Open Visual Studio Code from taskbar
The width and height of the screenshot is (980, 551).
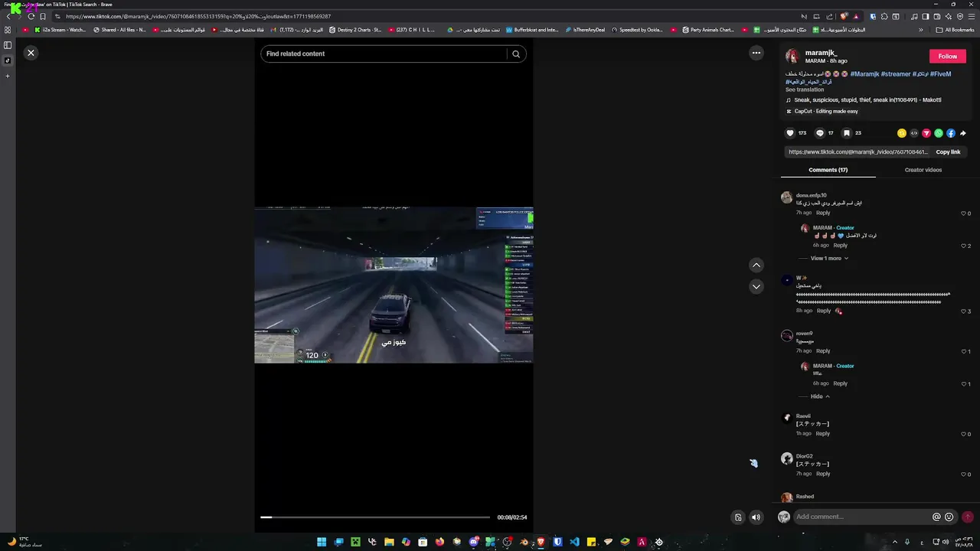coord(574,542)
